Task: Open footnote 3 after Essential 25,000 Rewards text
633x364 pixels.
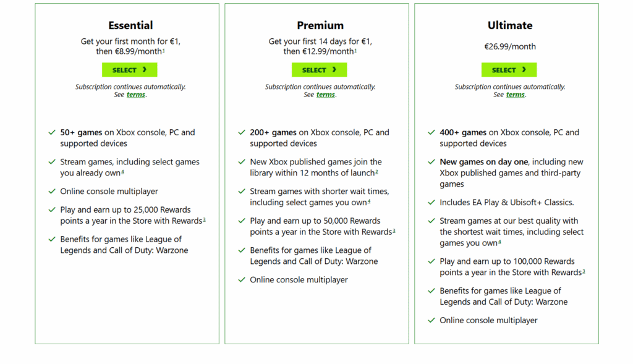Action: pyautogui.click(x=204, y=220)
